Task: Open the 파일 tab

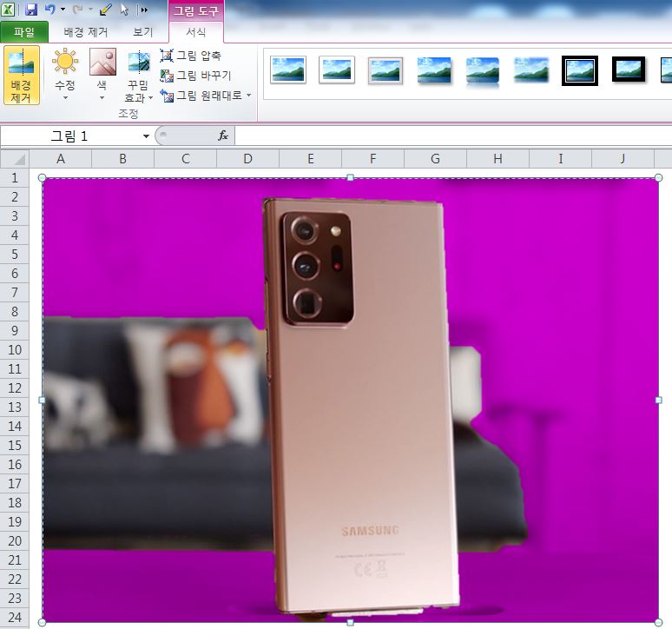Action: (24, 32)
